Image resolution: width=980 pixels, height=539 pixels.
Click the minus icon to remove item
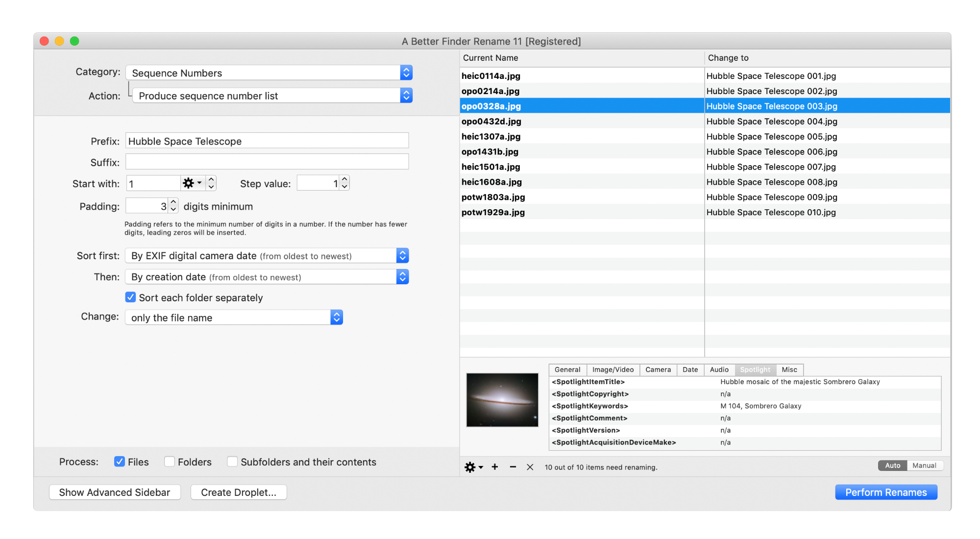click(513, 467)
